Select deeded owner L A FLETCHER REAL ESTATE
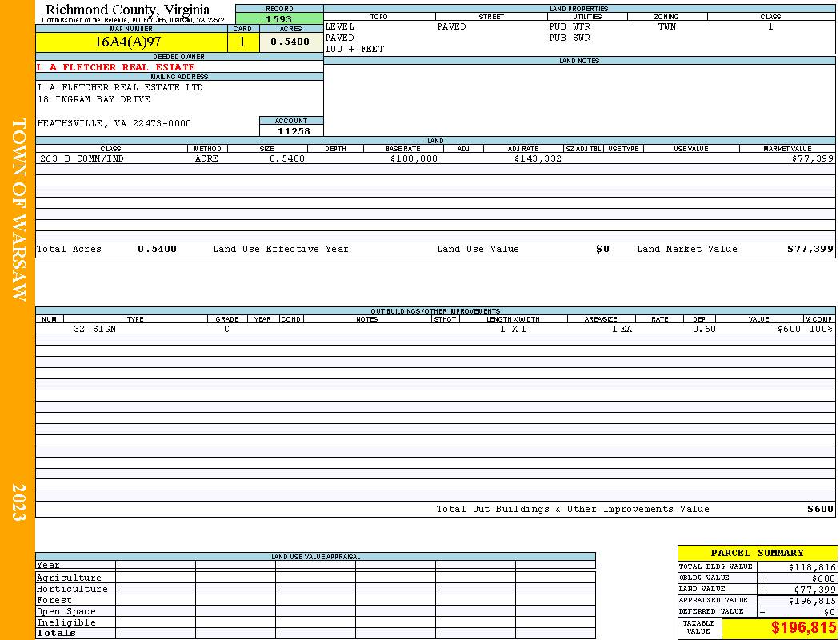The height and width of the screenshot is (640, 840). (116, 67)
